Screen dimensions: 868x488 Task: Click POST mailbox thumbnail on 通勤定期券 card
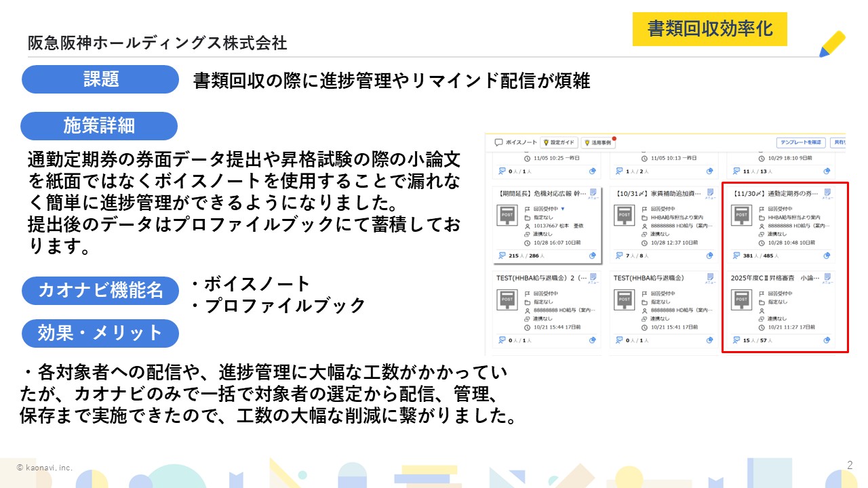coord(741,216)
